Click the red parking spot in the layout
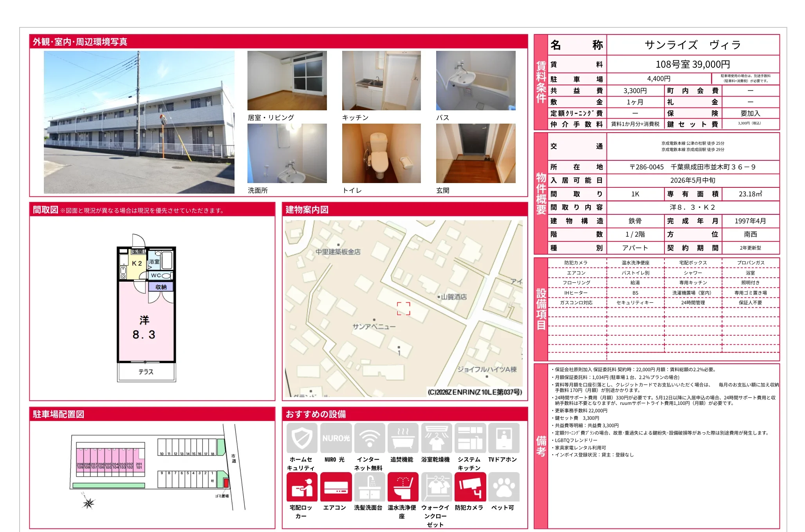 point(226,483)
